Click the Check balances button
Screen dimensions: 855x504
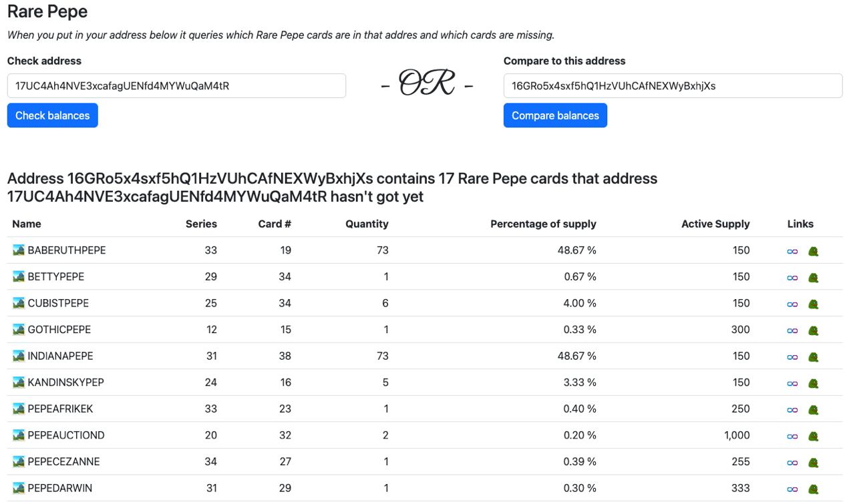coord(53,115)
